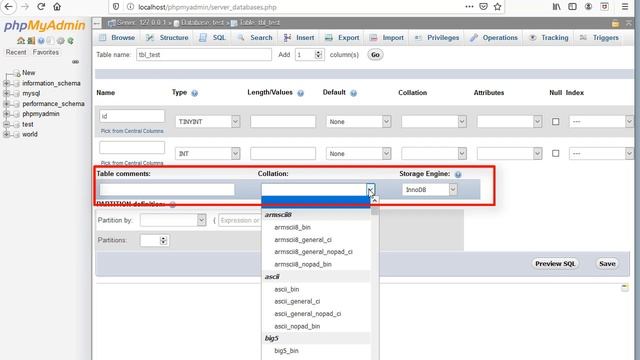Screen dimensions: 640x360
Task: Select armscii8_general_ci collation option
Action: click(303, 240)
